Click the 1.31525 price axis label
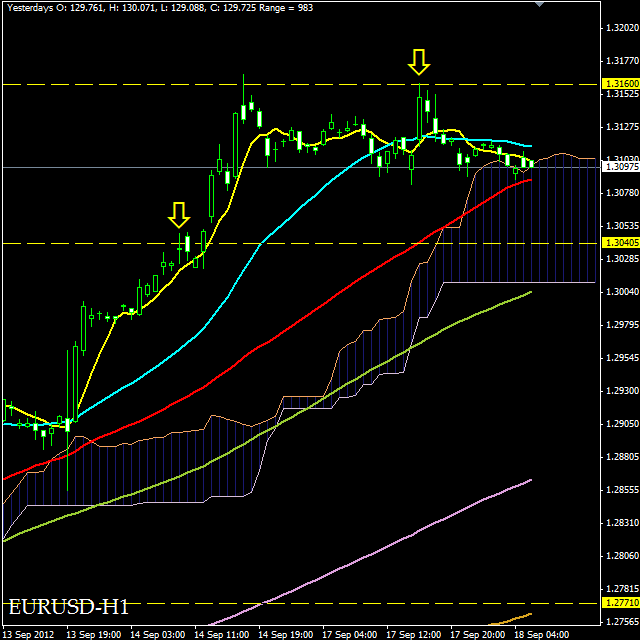 [x=622, y=93]
